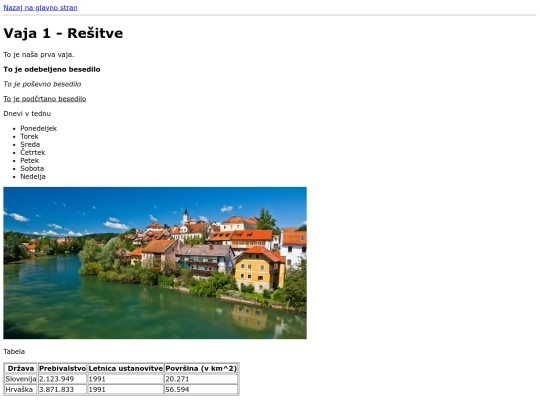Click the "Površina (v km^2)" table header

pyautogui.click(x=201, y=368)
